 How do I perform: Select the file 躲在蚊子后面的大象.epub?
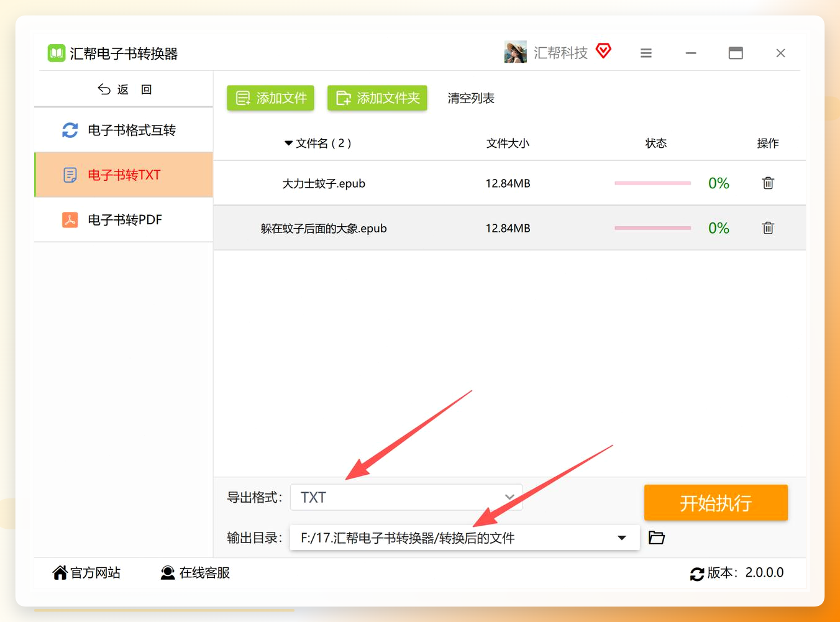(x=324, y=229)
